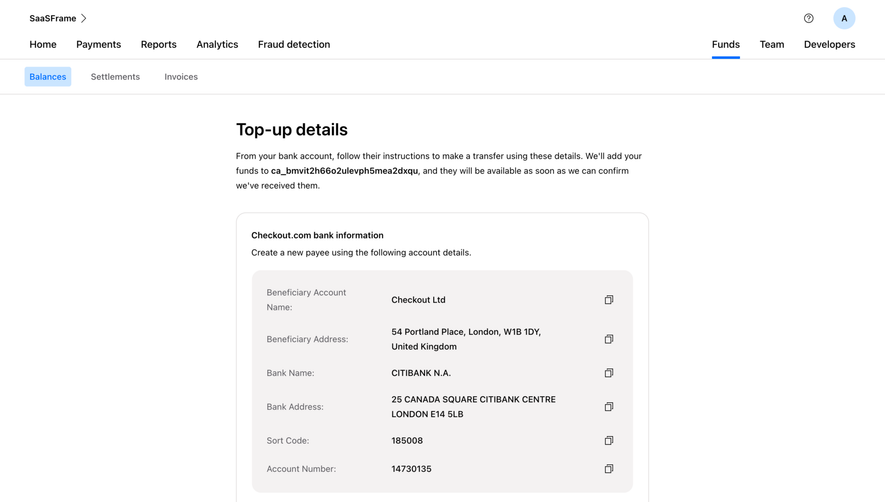Viewport: 885px width, 502px height.
Task: Click the Create a new payee instruction text
Action: [x=361, y=253]
